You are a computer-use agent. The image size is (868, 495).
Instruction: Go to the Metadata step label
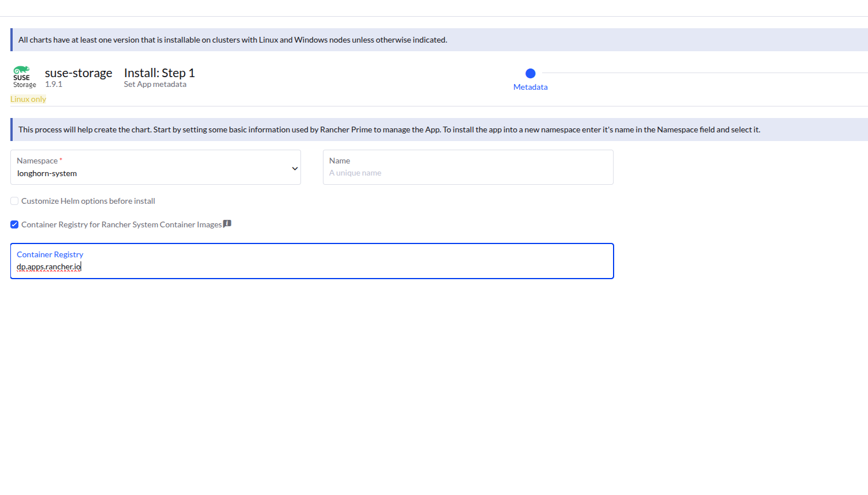530,87
